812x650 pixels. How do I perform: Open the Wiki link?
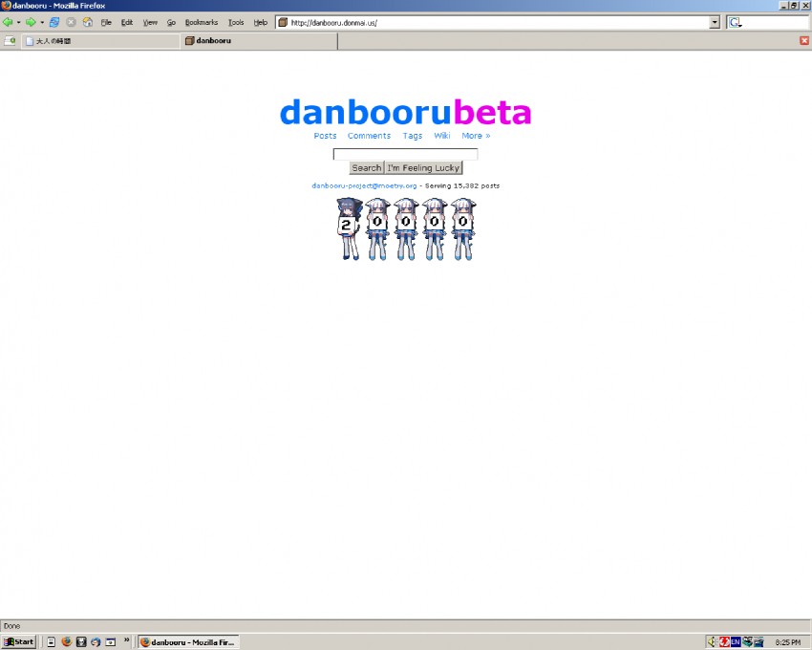click(x=442, y=136)
